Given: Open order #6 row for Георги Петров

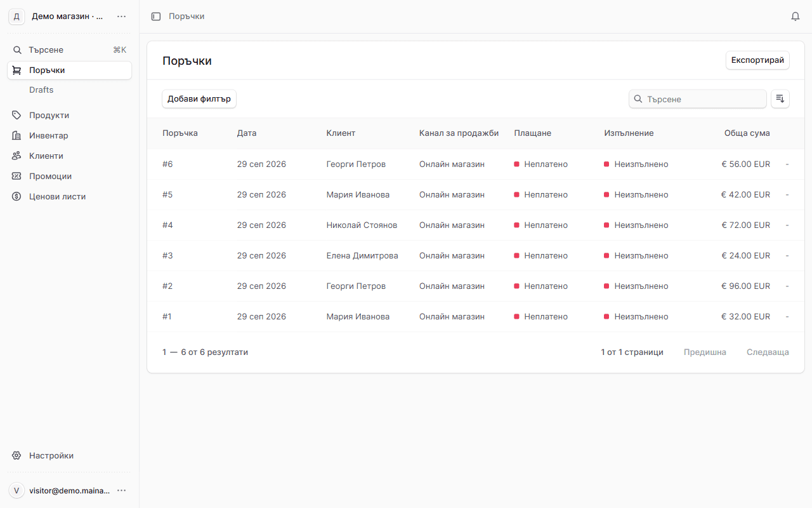Looking at the screenshot, I should 476,164.
